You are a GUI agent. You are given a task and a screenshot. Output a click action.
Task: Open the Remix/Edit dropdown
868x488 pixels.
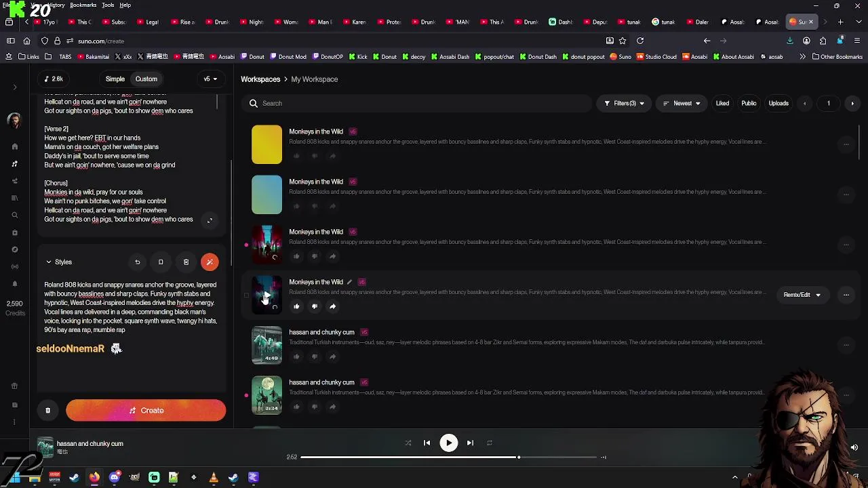pos(802,295)
